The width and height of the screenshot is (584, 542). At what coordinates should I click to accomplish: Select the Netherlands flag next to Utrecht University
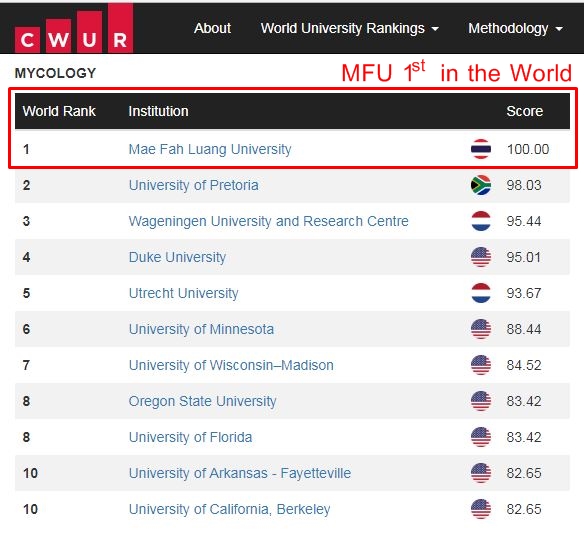(x=481, y=293)
